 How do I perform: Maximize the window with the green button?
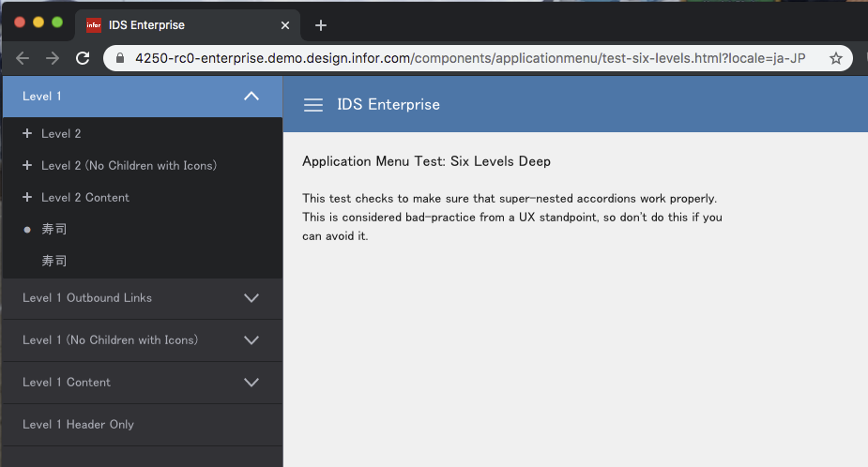click(57, 23)
